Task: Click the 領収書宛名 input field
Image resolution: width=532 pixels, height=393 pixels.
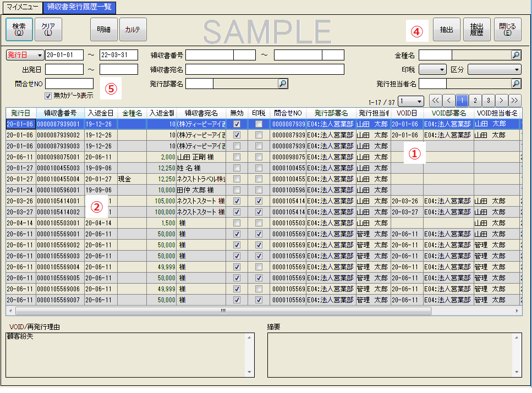Action: 265,69
